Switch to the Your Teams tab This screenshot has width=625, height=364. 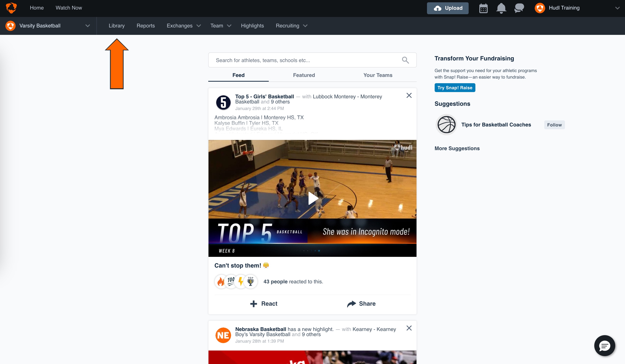tap(377, 75)
